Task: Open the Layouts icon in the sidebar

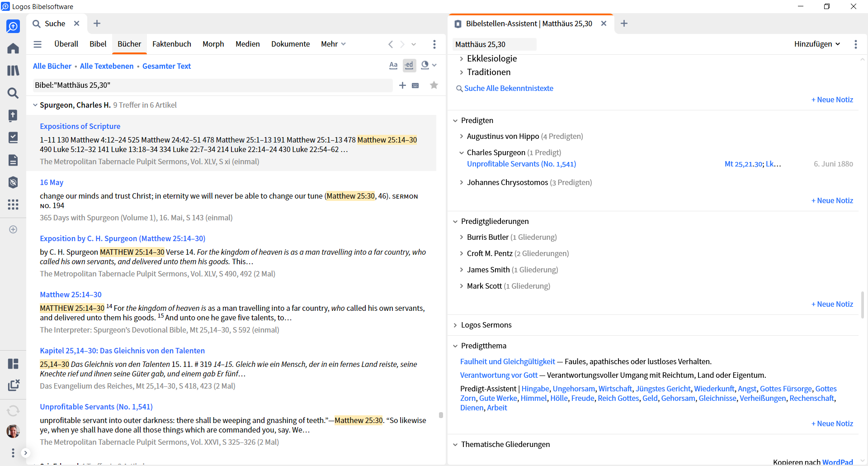Action: pos(13,364)
